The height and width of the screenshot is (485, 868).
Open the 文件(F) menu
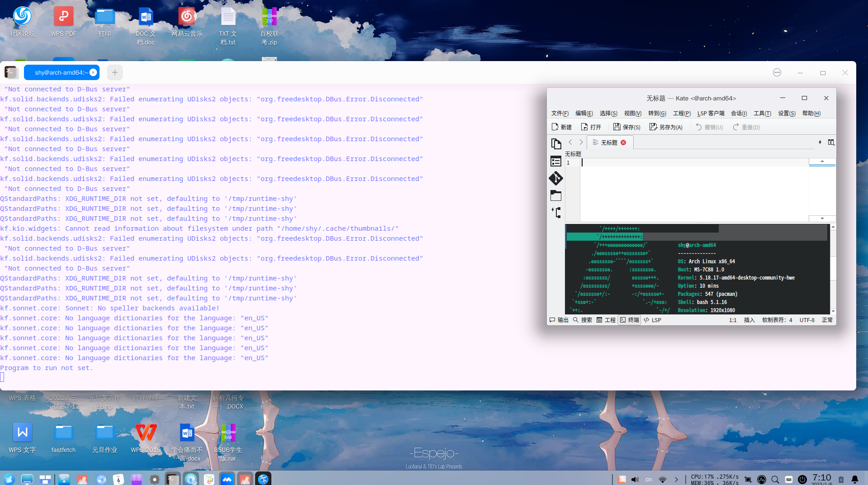[560, 113]
